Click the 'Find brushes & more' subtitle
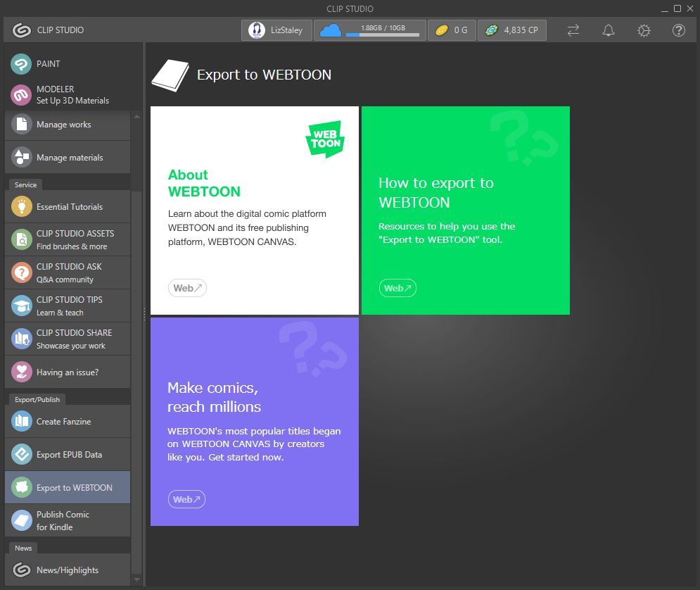The height and width of the screenshot is (590, 700). tap(72, 246)
